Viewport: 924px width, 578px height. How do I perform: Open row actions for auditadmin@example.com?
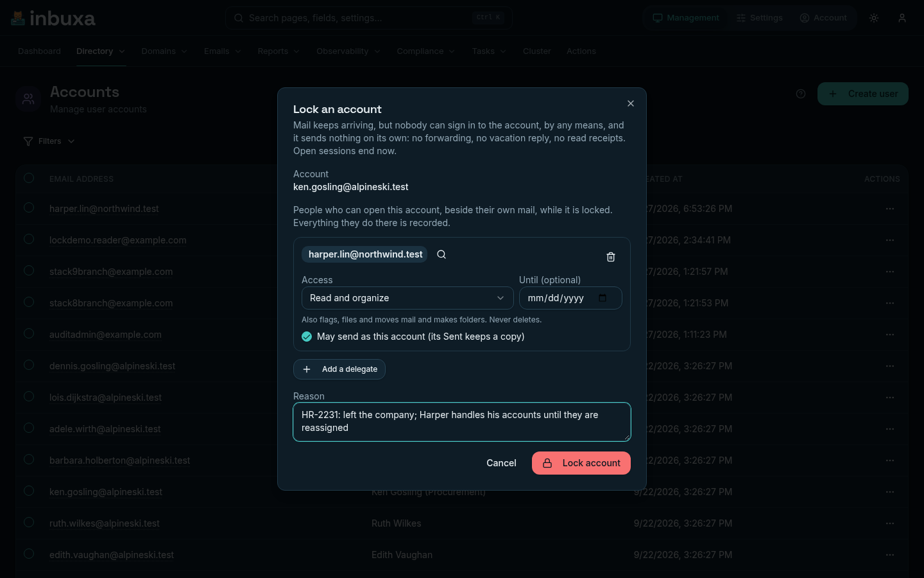890,335
